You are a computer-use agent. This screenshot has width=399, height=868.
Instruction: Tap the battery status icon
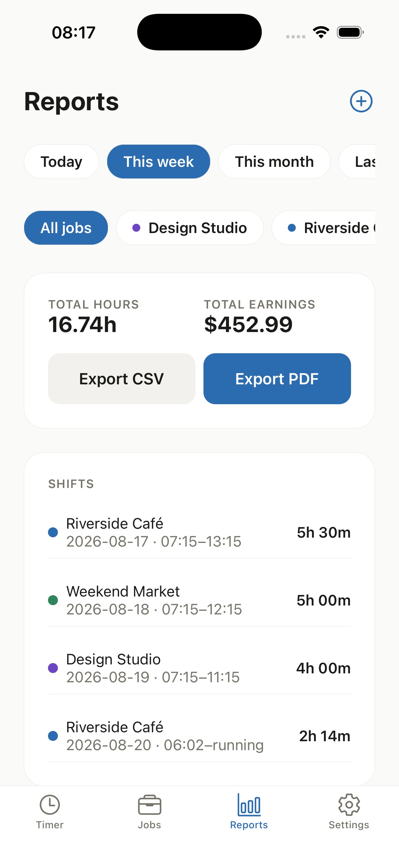tap(350, 32)
